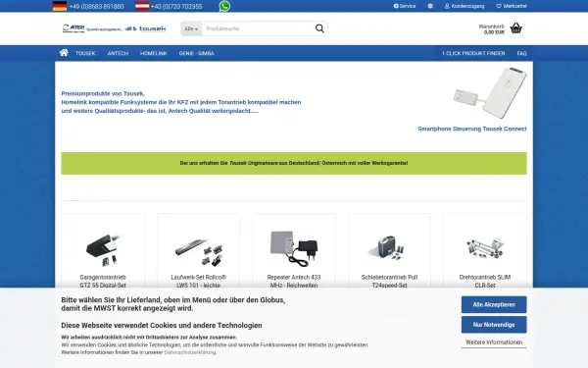This screenshot has width=588, height=368.
Task: Click Drehtorantrieb SLIM CLR-Set title
Action: [485, 282]
